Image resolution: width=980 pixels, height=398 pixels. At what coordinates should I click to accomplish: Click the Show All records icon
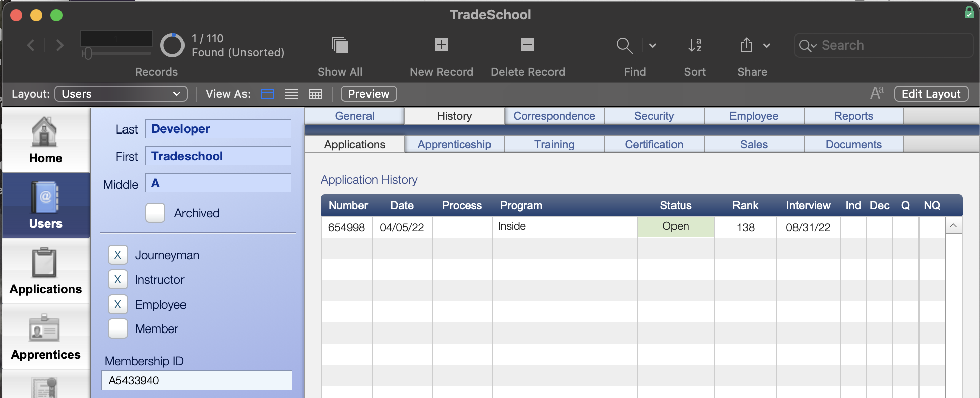pos(340,45)
